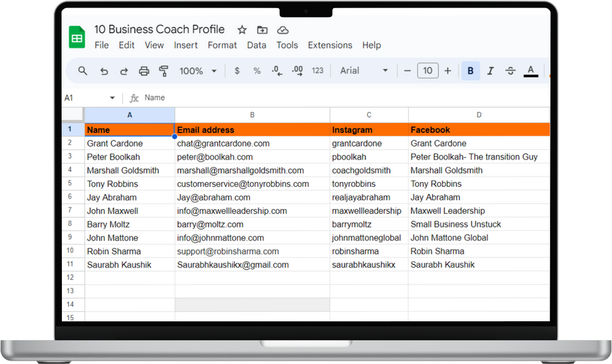The width and height of the screenshot is (612, 364).
Task: Select the cell realjayabraham
Action: pos(369,197)
